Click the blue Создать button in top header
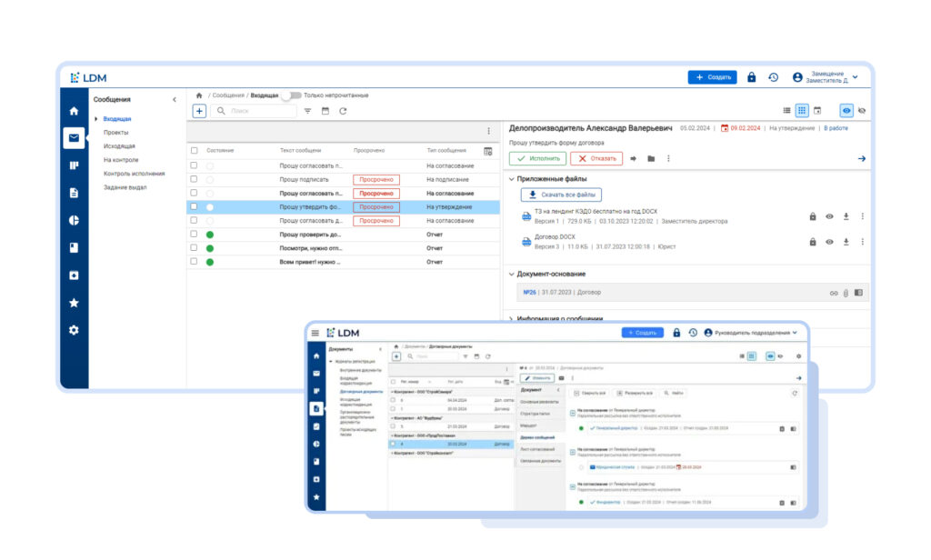931x560 pixels. click(x=712, y=77)
